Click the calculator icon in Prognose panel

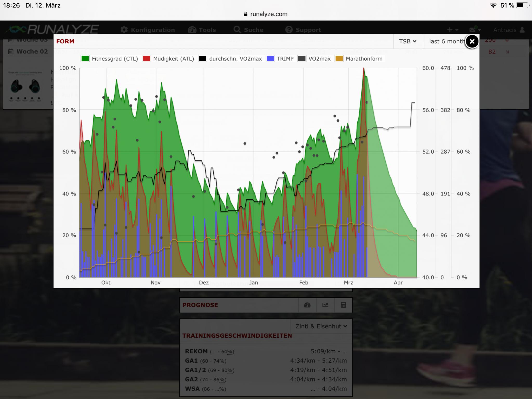(x=343, y=305)
